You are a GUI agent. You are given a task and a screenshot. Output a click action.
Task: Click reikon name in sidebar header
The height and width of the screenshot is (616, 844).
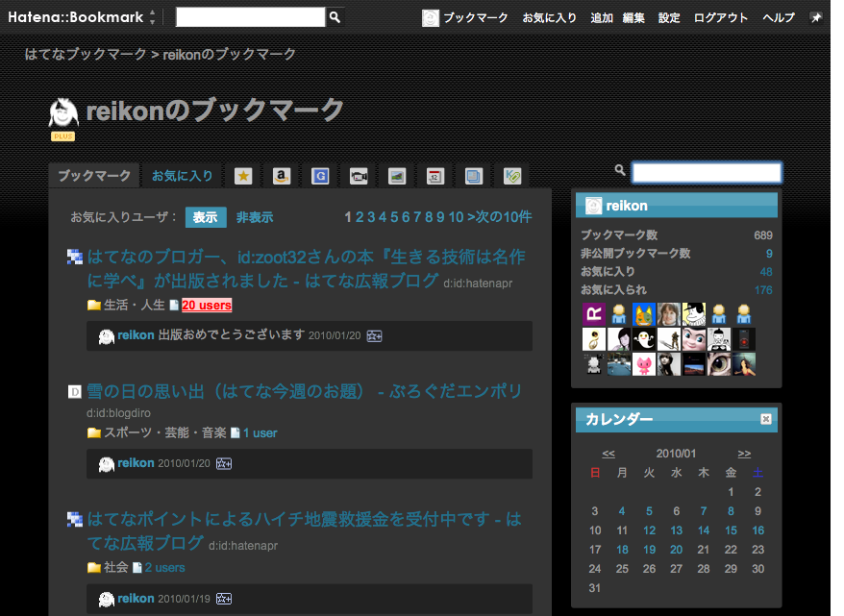point(627,206)
